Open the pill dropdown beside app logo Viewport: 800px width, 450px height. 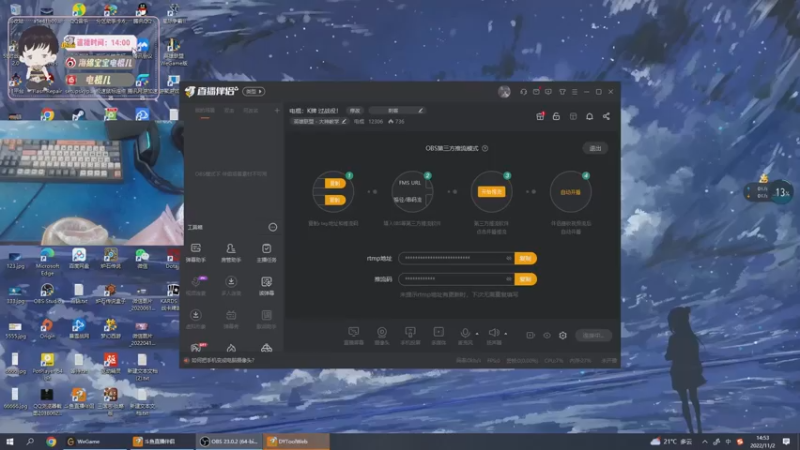(254, 91)
